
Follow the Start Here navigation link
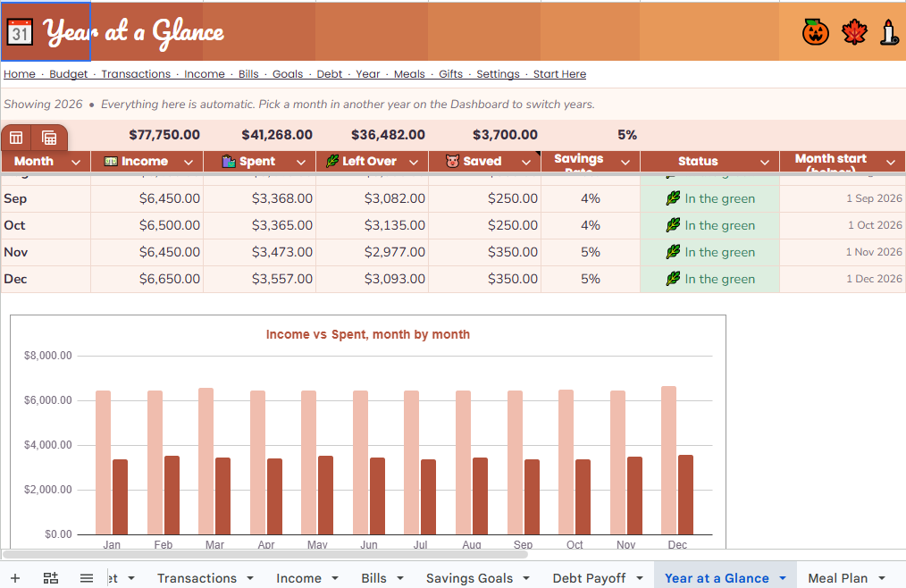(x=559, y=74)
